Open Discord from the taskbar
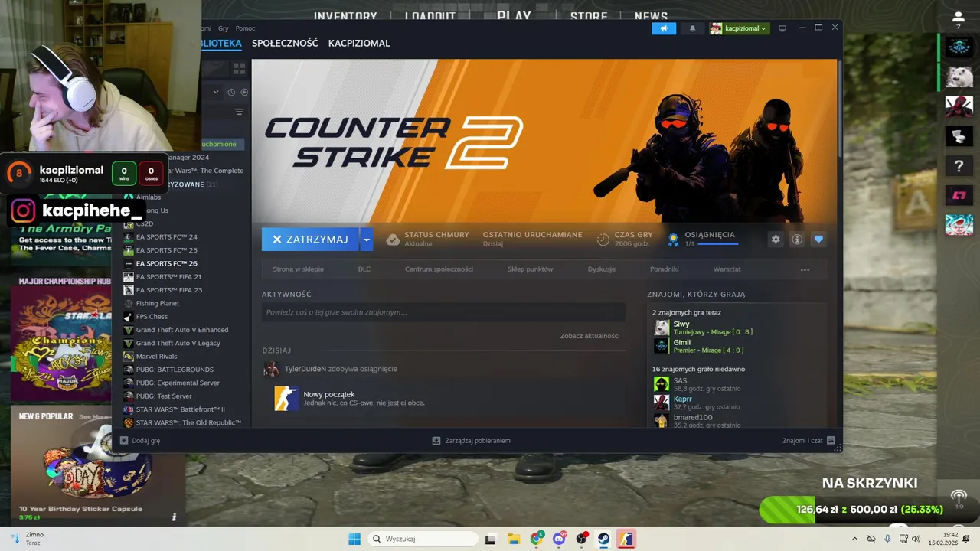Viewport: 980px width, 551px height. tap(559, 539)
